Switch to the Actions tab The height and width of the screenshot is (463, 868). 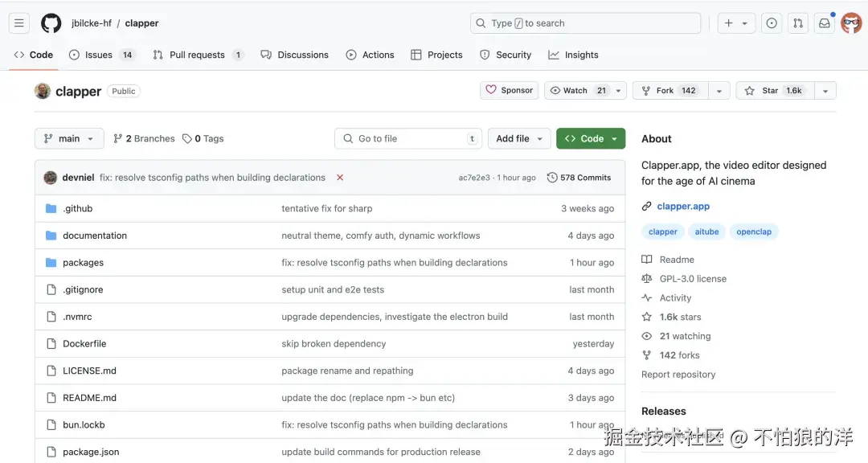click(370, 55)
